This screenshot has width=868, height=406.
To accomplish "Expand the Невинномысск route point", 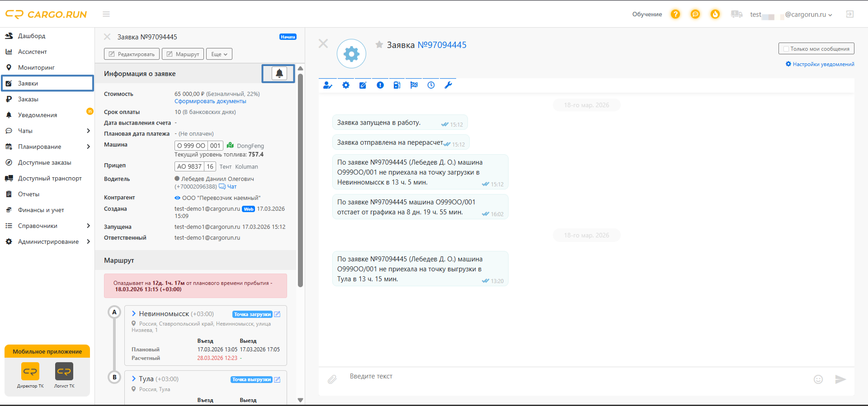I will pos(134,313).
